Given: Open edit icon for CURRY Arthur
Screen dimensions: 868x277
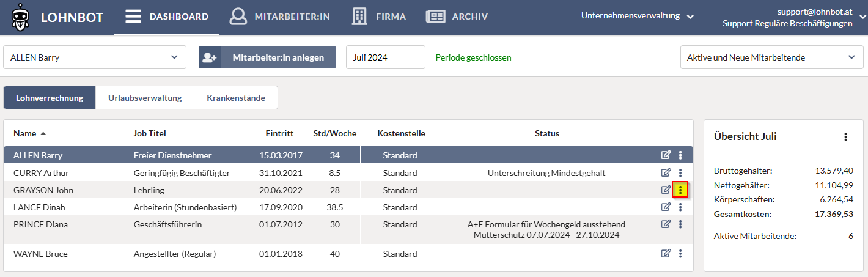Looking at the screenshot, I should coord(666,173).
